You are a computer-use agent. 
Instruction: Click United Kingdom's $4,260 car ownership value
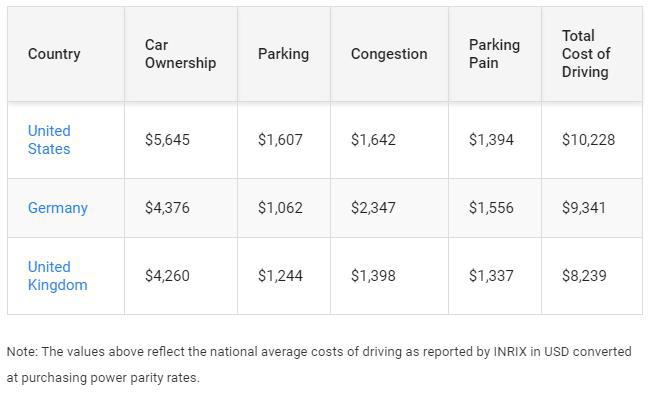[x=167, y=275]
